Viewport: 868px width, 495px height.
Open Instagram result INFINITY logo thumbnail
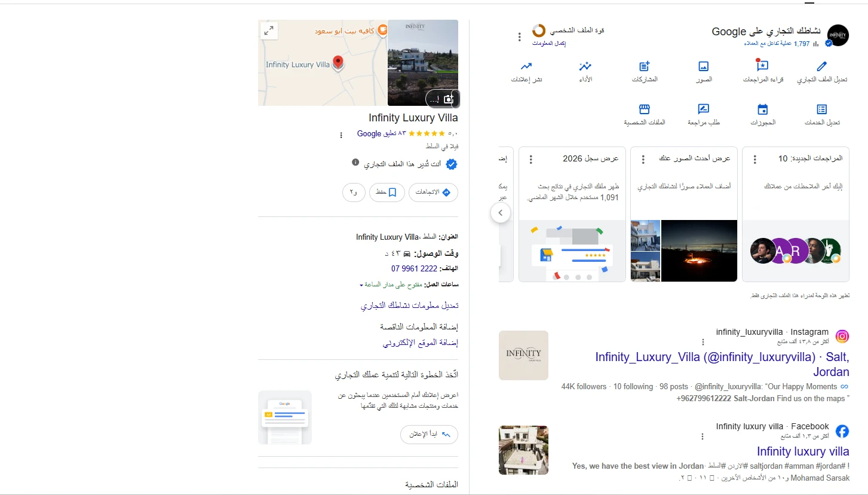pos(523,355)
